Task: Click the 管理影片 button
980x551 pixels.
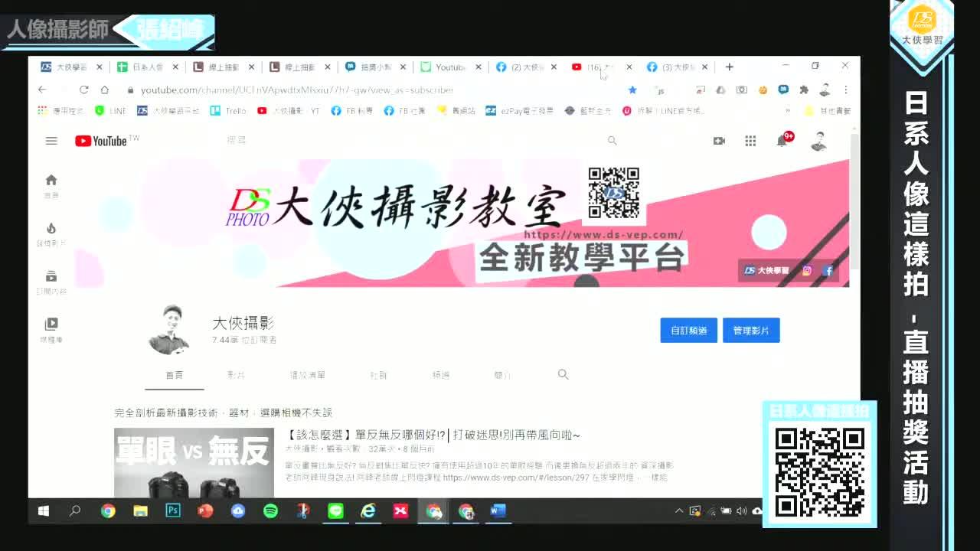Action: click(x=751, y=330)
